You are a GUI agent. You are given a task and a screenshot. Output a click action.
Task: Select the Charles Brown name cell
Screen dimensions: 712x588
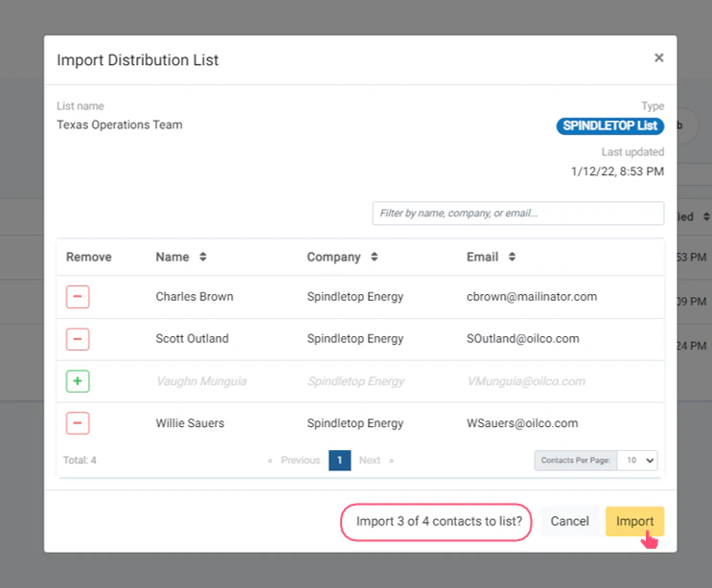tap(195, 297)
